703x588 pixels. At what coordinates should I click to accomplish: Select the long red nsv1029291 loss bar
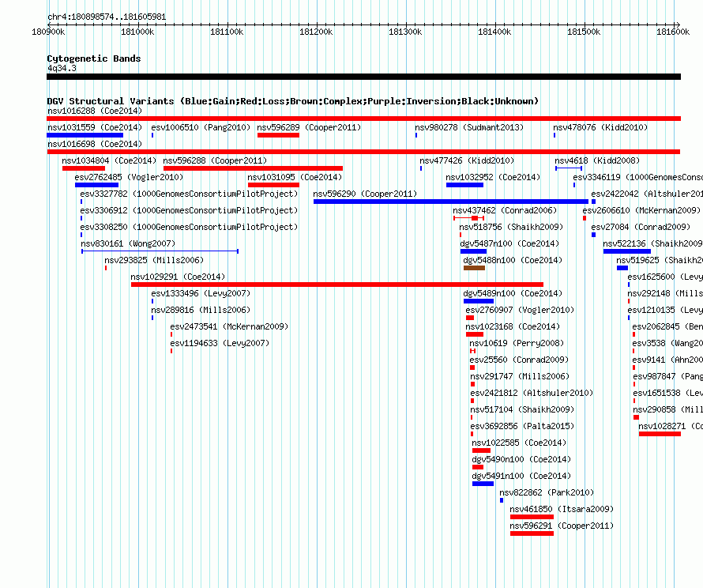point(337,285)
